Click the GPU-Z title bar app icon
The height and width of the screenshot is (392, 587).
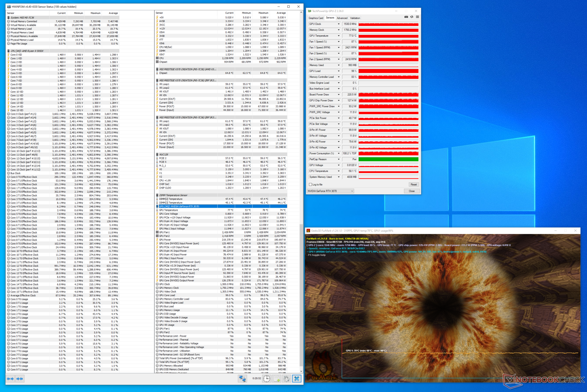coord(310,11)
